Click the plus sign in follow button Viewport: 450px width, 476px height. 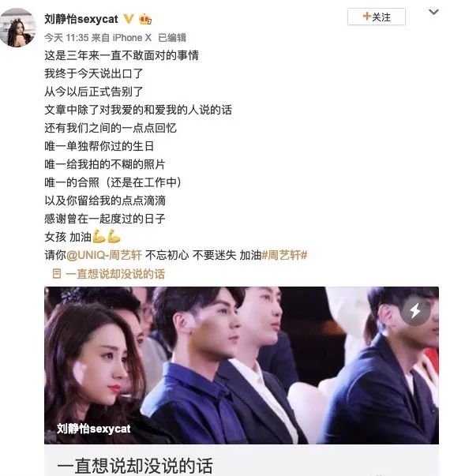click(x=367, y=16)
